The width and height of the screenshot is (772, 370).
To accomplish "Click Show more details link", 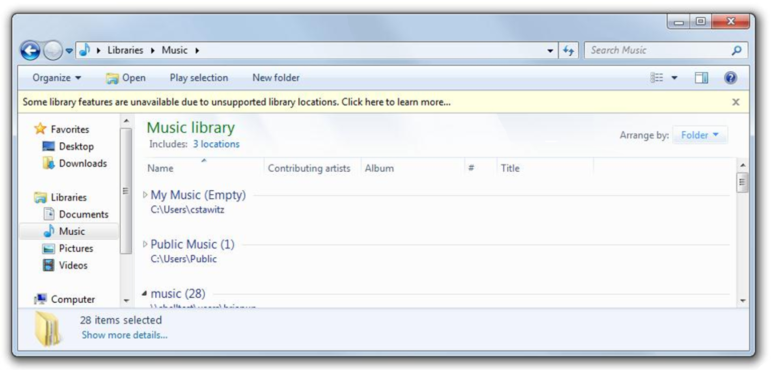I will pyautogui.click(x=125, y=335).
